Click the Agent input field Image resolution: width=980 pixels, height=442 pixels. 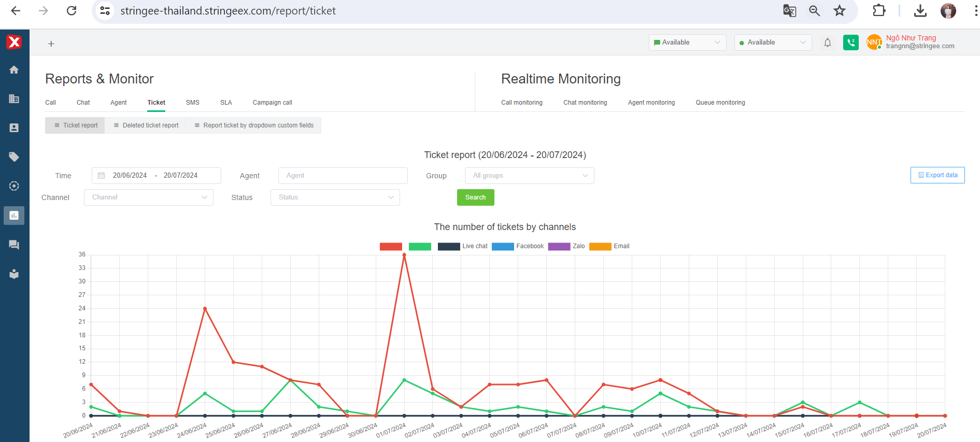tap(343, 176)
